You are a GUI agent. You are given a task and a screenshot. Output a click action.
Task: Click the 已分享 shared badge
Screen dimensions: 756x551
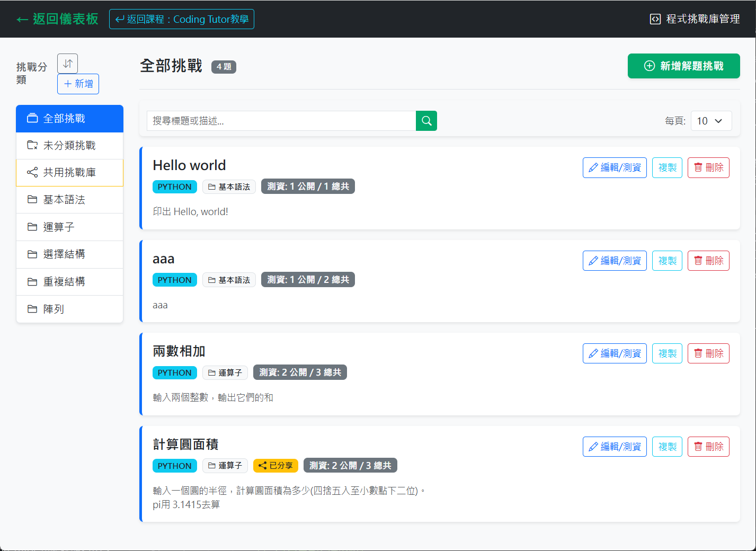coord(275,466)
